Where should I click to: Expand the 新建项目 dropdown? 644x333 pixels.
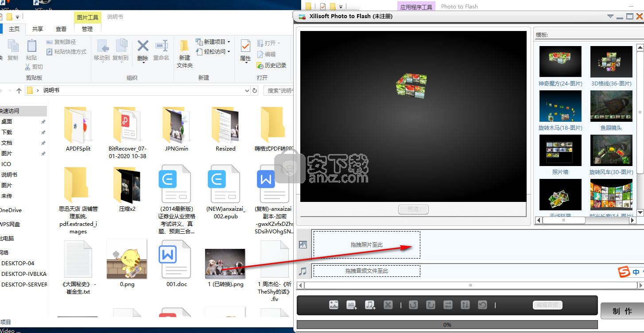coord(229,42)
